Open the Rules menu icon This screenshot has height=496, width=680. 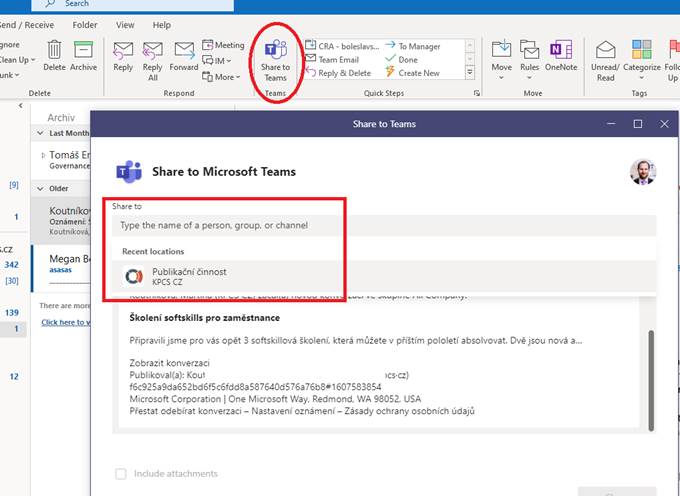pos(530,49)
